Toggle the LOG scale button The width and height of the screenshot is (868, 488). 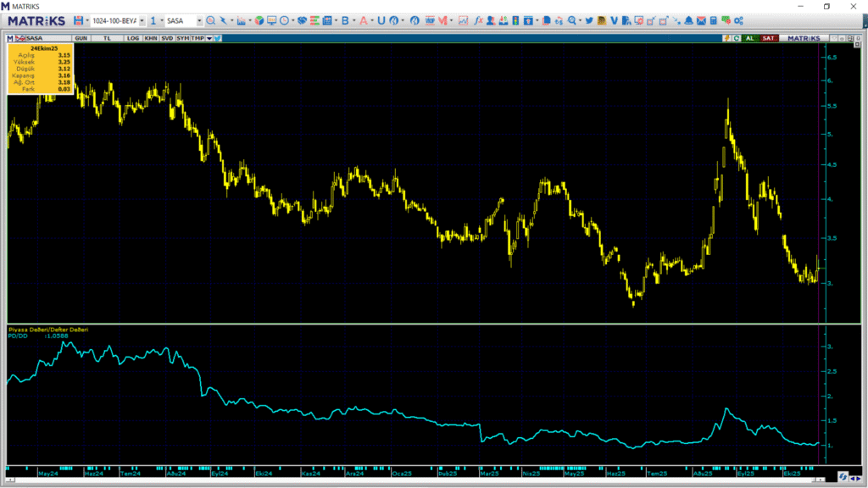133,38
